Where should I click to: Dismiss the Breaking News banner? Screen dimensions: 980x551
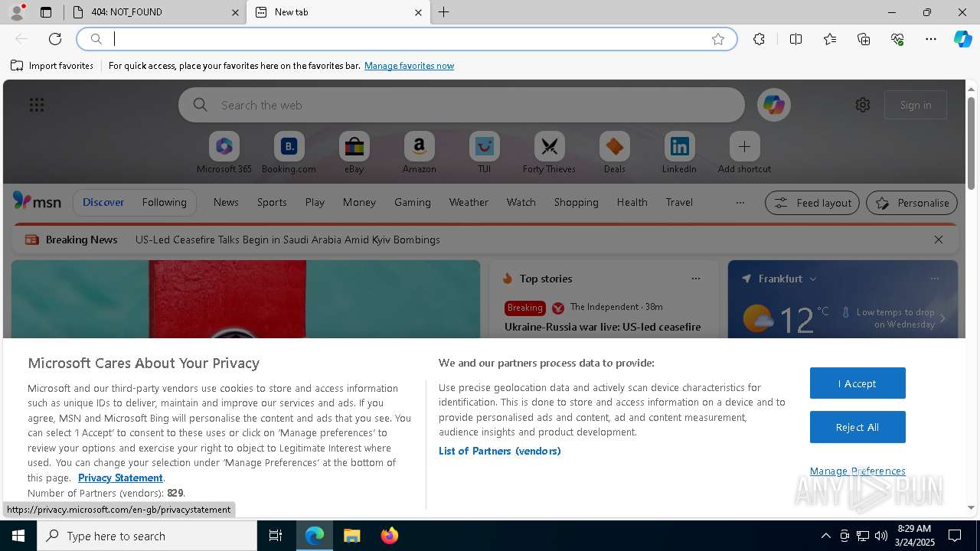(x=939, y=240)
